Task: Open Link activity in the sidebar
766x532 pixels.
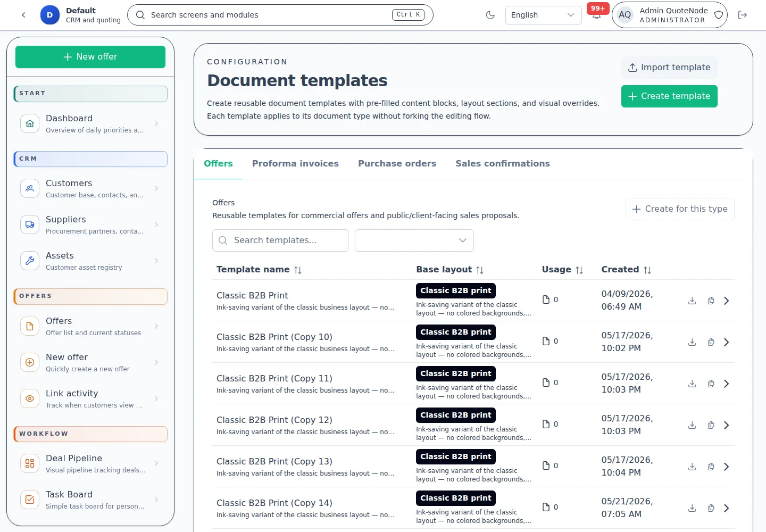Action: 90,398
